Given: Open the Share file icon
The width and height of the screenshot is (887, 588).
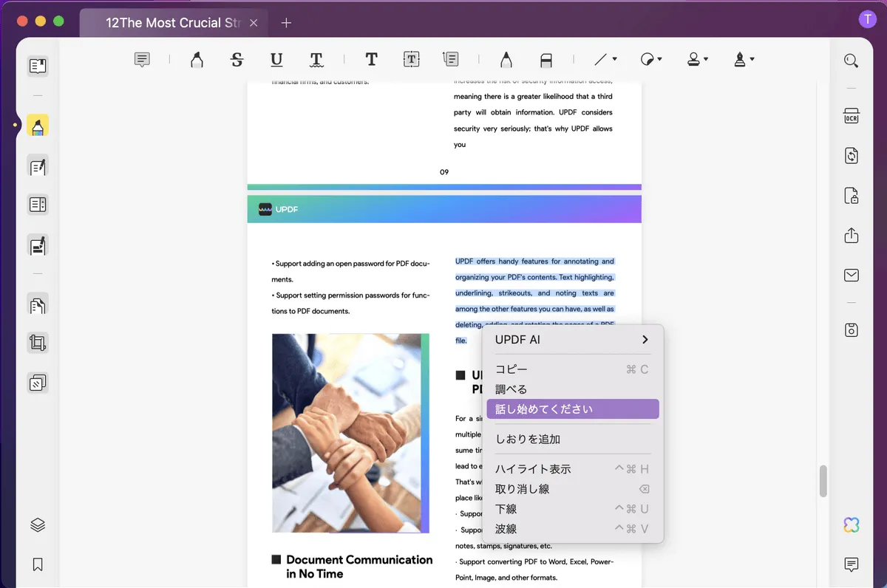Looking at the screenshot, I should (852, 236).
